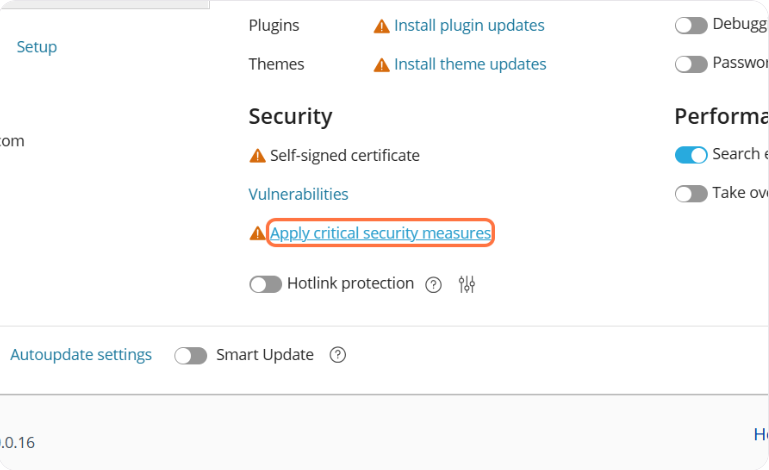
Task: Open Hotlink protection settings sliders icon
Action: [x=466, y=284]
